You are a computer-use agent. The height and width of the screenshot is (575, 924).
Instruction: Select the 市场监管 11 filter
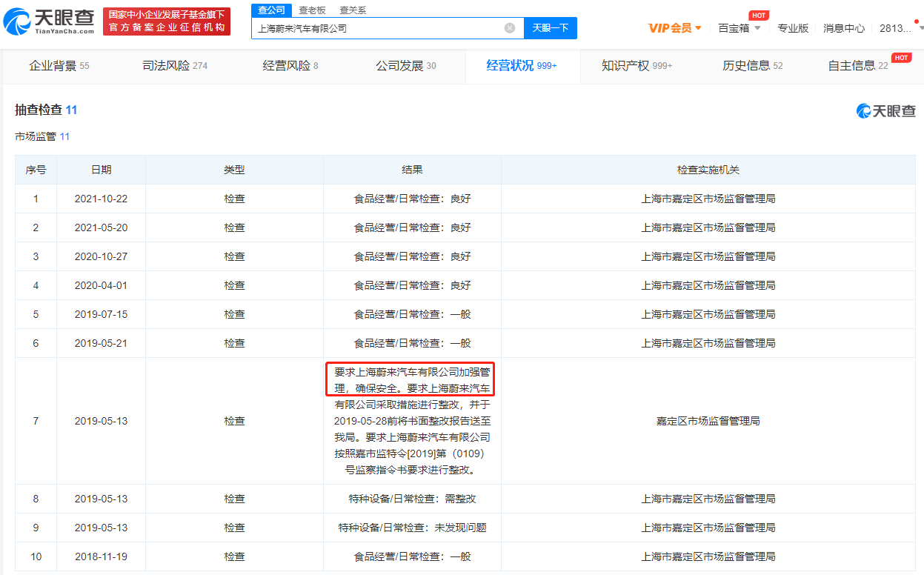42,136
